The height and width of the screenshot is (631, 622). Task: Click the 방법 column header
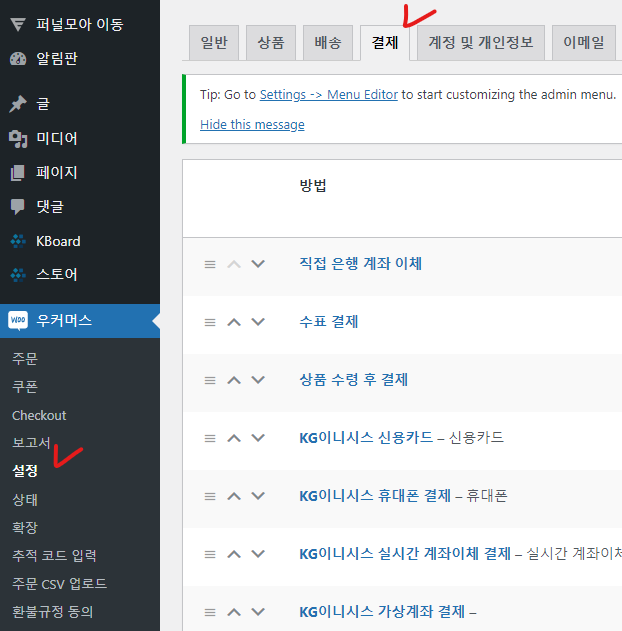pyautogui.click(x=313, y=186)
